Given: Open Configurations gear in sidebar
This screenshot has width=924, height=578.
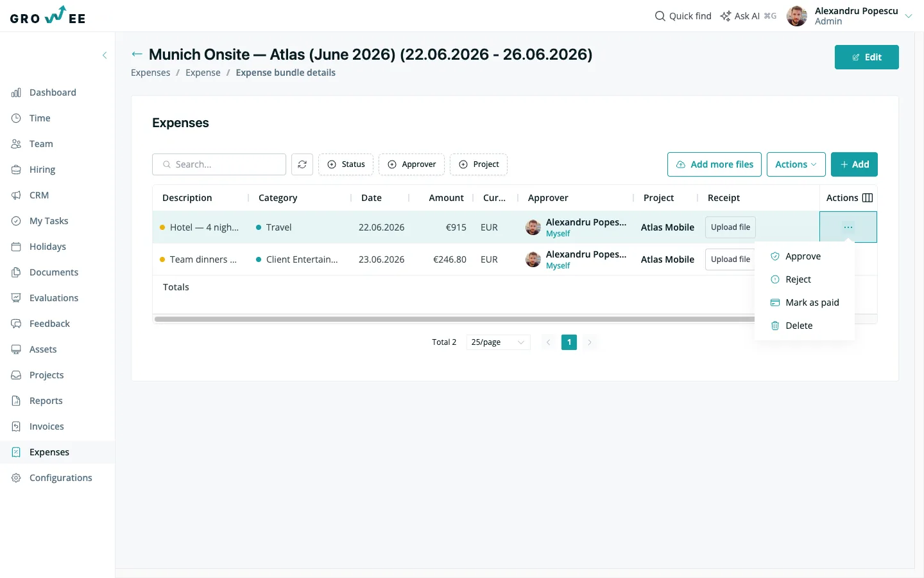Looking at the screenshot, I should coord(16,478).
